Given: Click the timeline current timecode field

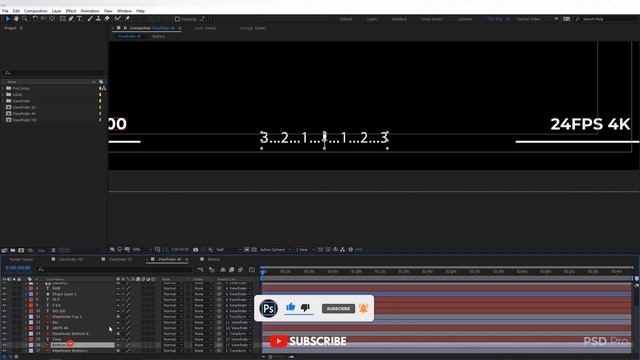Looking at the screenshot, I should [x=18, y=268].
